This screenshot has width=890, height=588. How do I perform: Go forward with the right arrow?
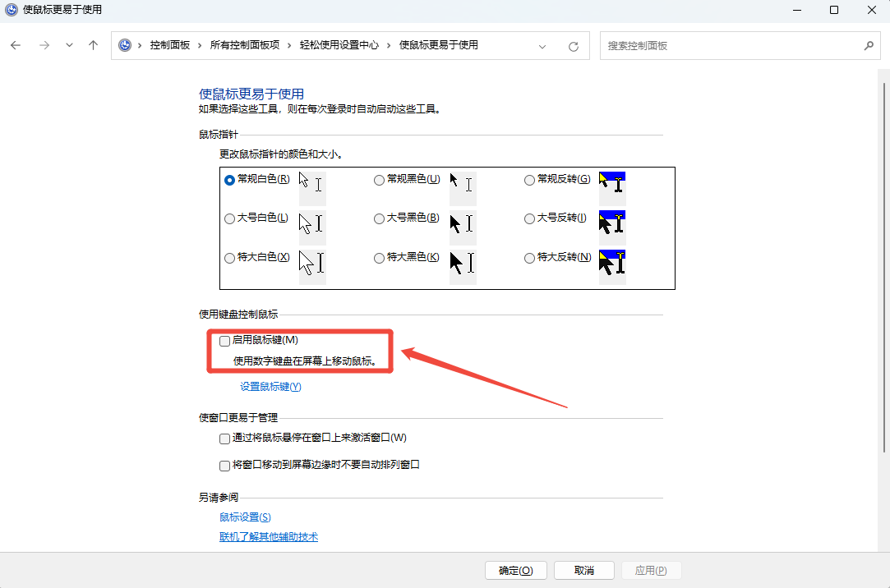click(44, 45)
